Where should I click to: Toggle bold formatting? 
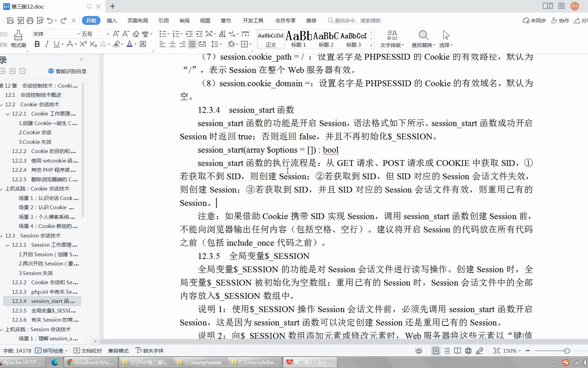pos(37,44)
